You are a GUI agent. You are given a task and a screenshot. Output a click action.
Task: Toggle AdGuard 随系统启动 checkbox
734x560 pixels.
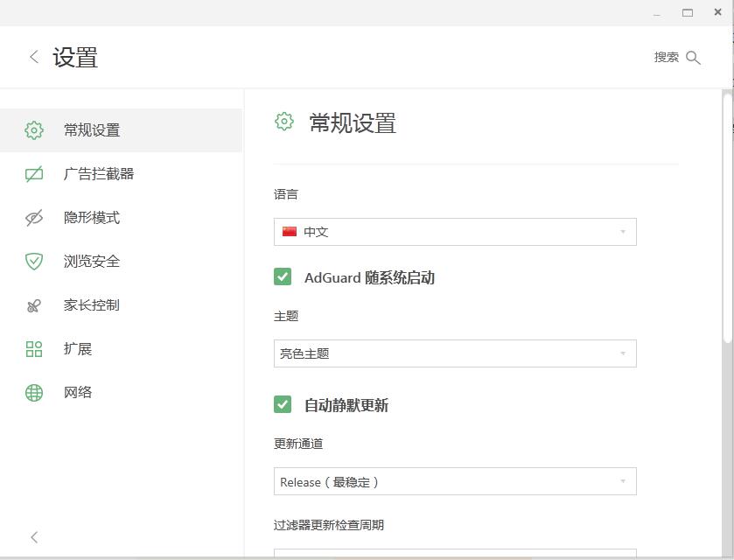[x=283, y=276]
